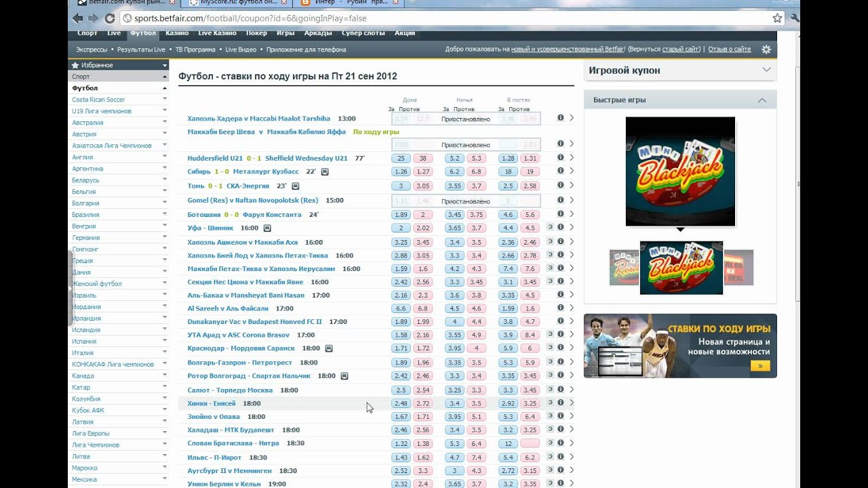868x488 pixels.
Task: Collapse the Футбол sidebar category
Action: pos(165,88)
